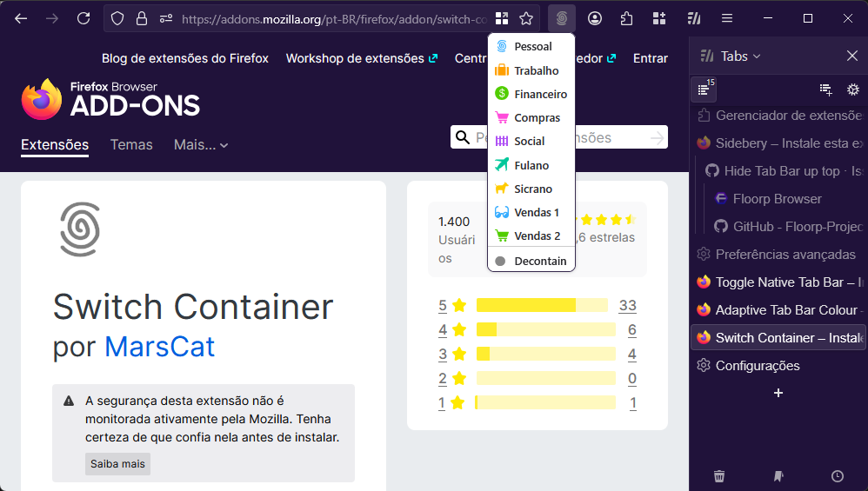Image resolution: width=868 pixels, height=491 pixels.
Task: Open the extensions puzzle piece menu
Action: pos(626,19)
